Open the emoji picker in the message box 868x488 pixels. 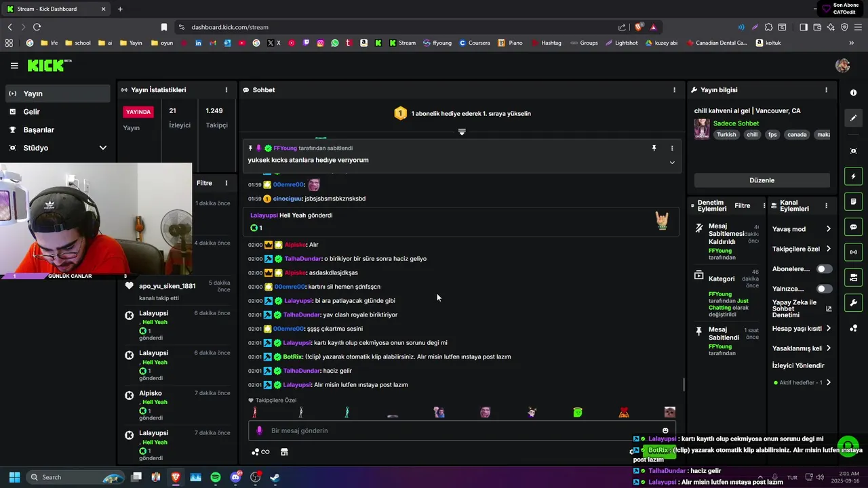(x=665, y=430)
